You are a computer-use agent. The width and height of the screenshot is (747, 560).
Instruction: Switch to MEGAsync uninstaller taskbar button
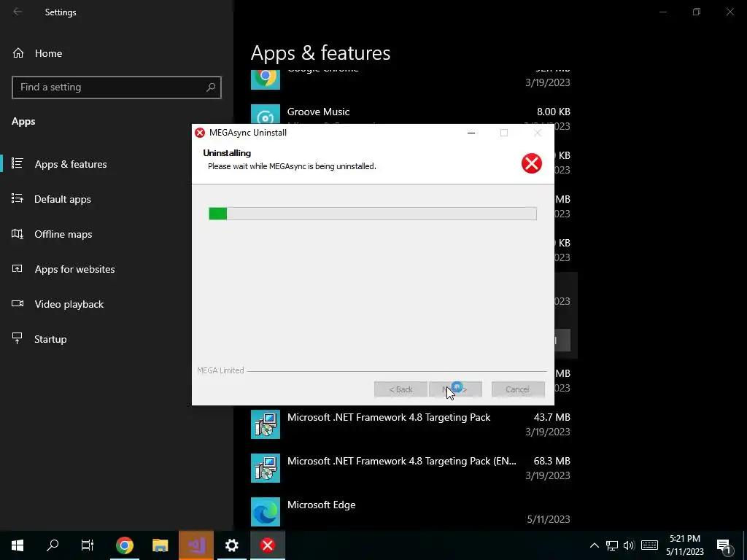(x=268, y=545)
